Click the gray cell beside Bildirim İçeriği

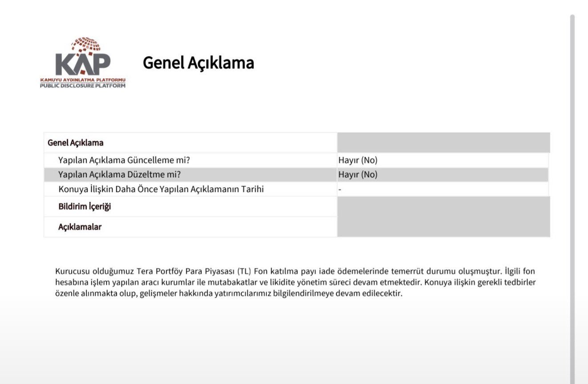444,207
